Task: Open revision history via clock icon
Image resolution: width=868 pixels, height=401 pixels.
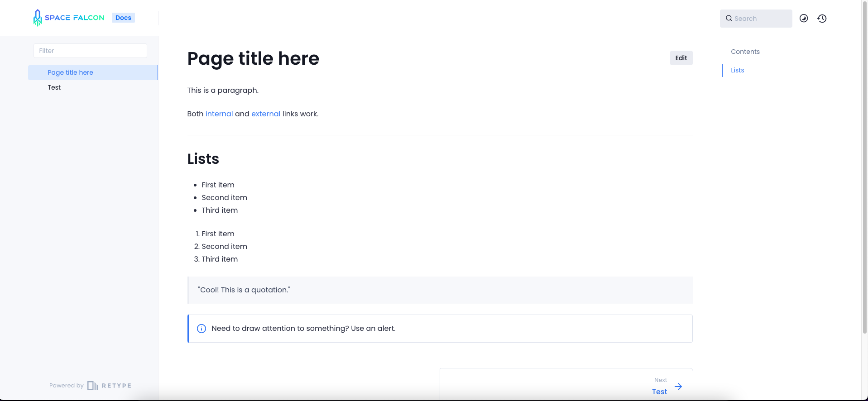Action: coord(822,18)
